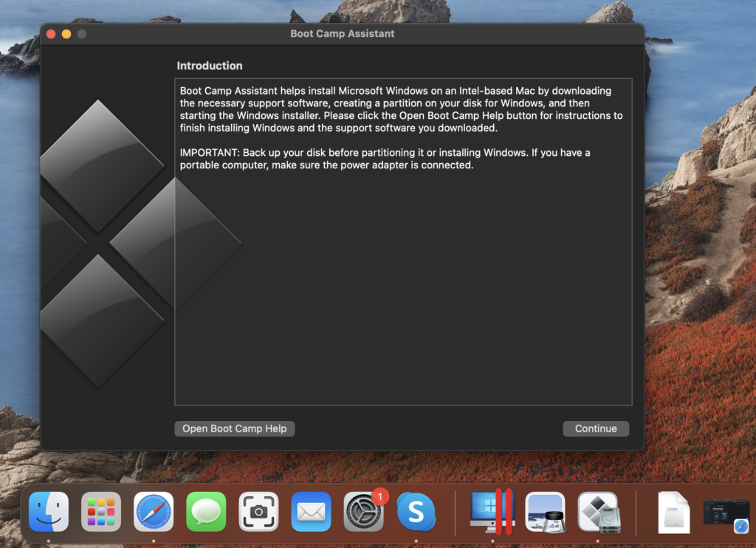Viewport: 756px width, 548px height.
Task: Open Messages app in the Dock
Action: pyautogui.click(x=207, y=512)
